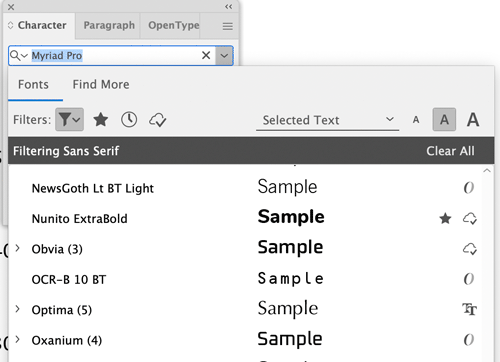Open the font classification filter icon
The image size is (500, 362).
(x=69, y=119)
